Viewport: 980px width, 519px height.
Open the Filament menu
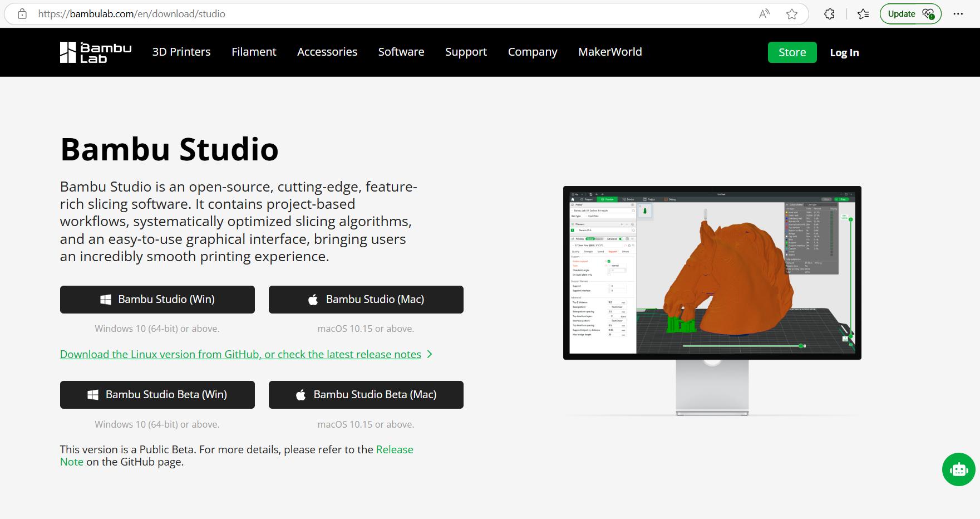coord(254,52)
